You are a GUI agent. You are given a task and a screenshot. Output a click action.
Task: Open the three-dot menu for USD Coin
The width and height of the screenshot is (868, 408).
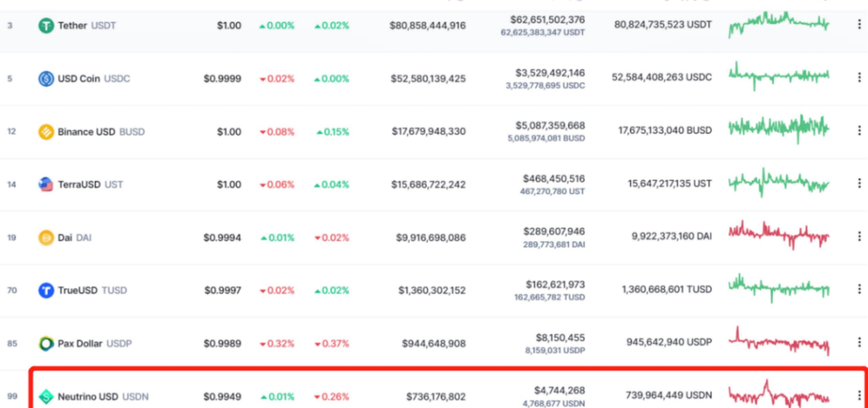click(x=859, y=77)
